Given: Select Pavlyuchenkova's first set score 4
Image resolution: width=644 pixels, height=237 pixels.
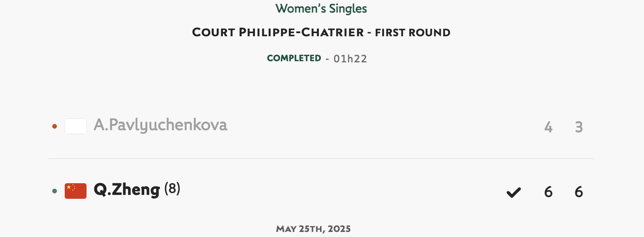Looking at the screenshot, I should (x=548, y=127).
